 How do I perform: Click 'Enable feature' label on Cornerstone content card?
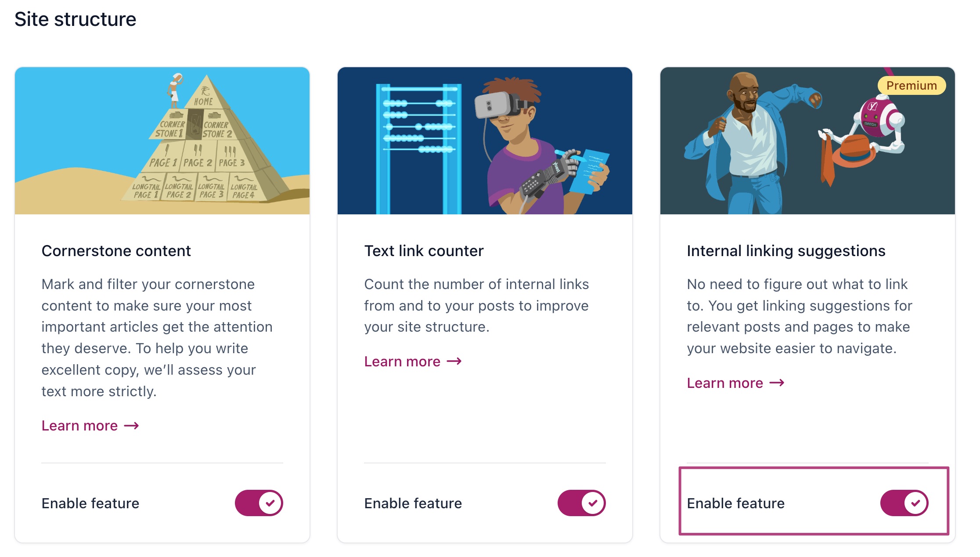[x=90, y=503]
